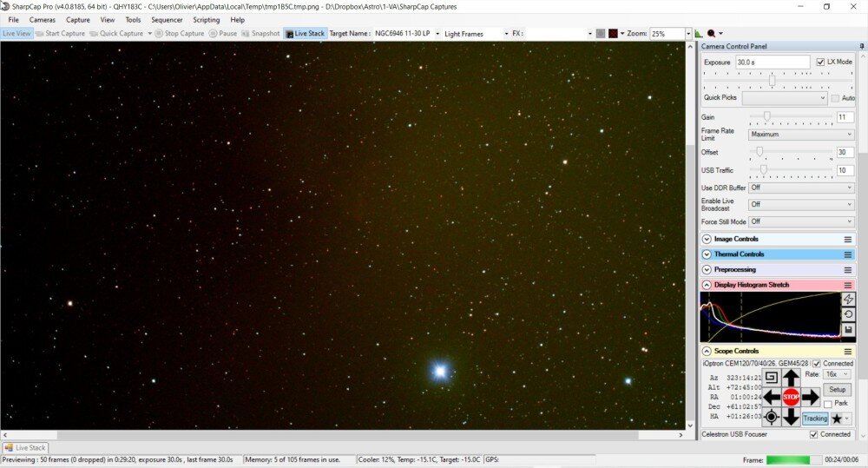The image size is (868, 468).
Task: Click the auto-stretch lightning bolt icon
Action: point(848,300)
